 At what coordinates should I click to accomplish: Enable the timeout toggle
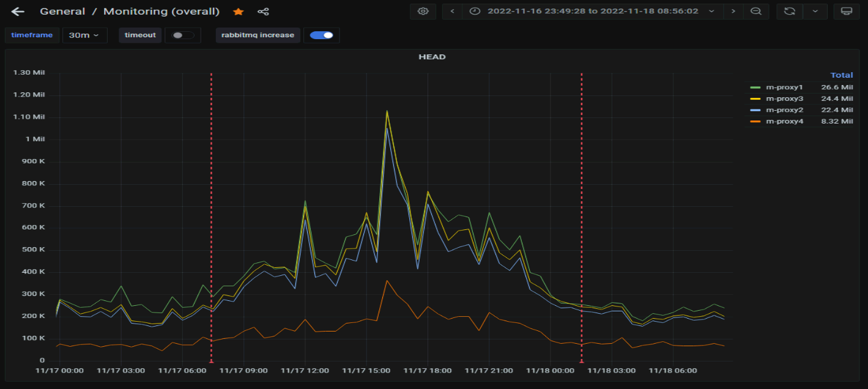click(x=183, y=35)
